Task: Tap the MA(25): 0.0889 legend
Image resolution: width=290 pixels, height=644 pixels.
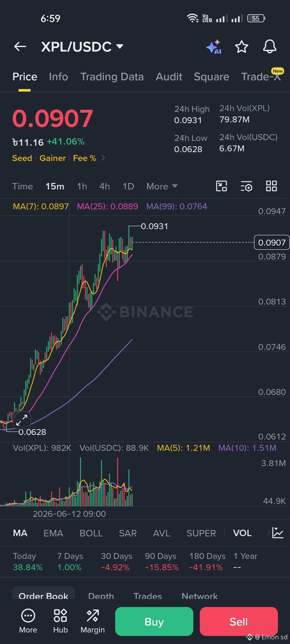Action: pyautogui.click(x=107, y=206)
